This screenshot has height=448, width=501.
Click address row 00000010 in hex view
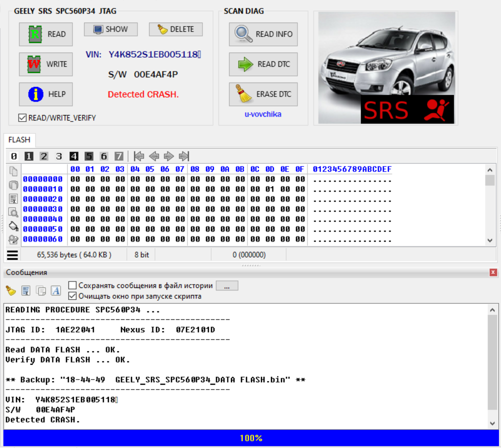click(42, 189)
